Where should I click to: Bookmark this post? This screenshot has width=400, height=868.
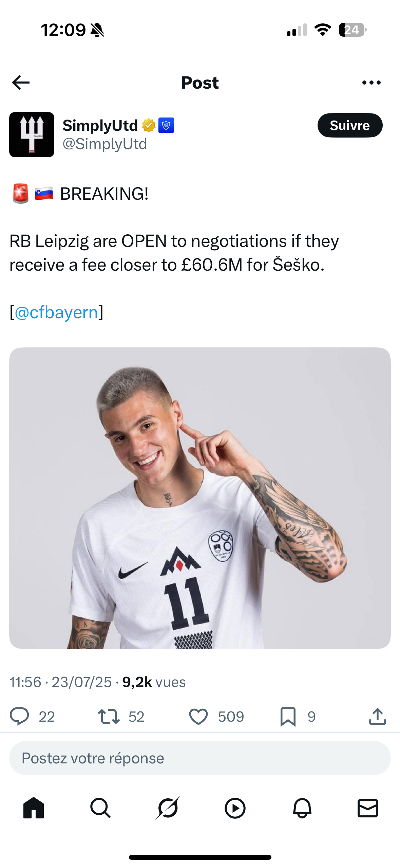(288, 717)
